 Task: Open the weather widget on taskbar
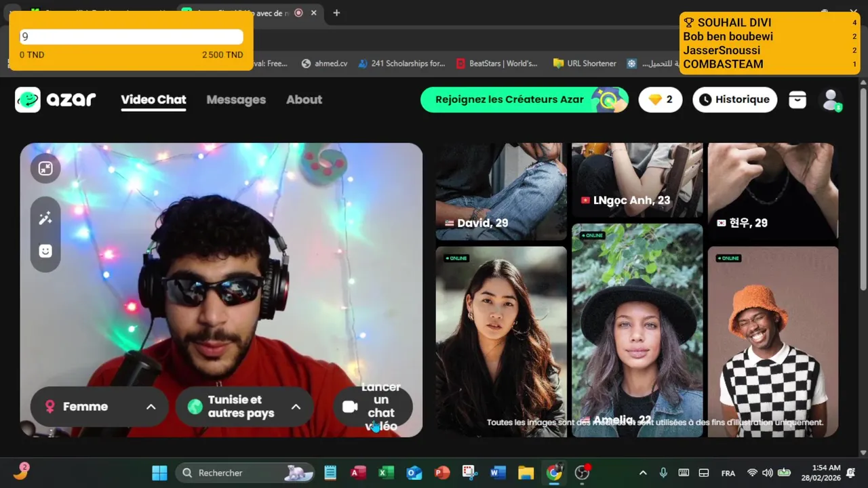coord(21,472)
